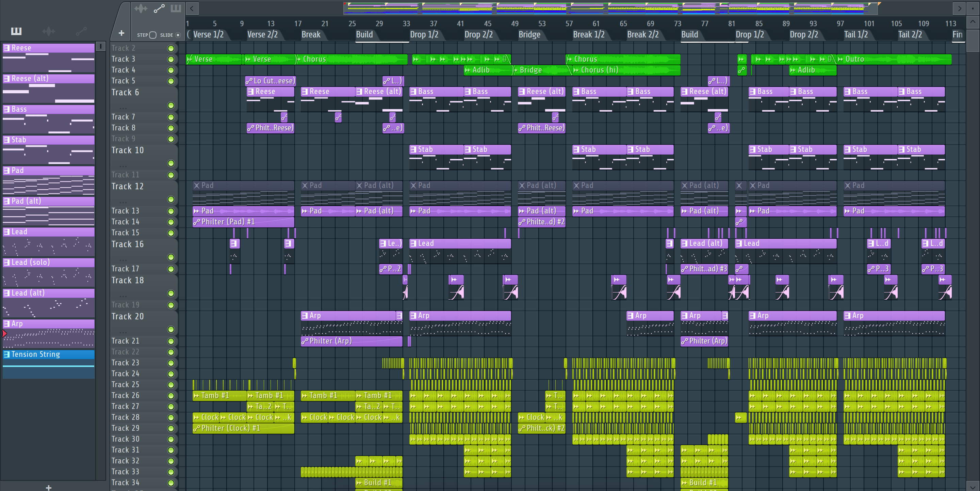980x491 pixels.
Task: Click the Reese pattern icon in the picker
Action: coord(6,48)
